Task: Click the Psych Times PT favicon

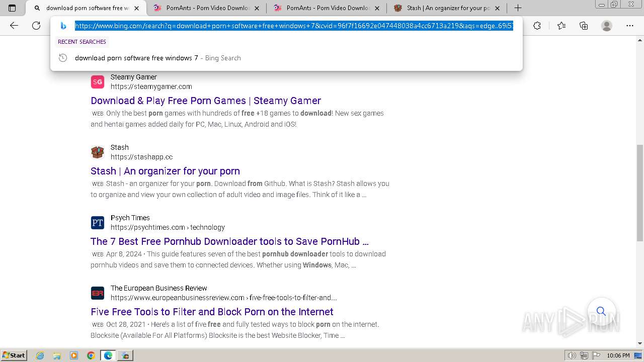Action: pos(98,223)
